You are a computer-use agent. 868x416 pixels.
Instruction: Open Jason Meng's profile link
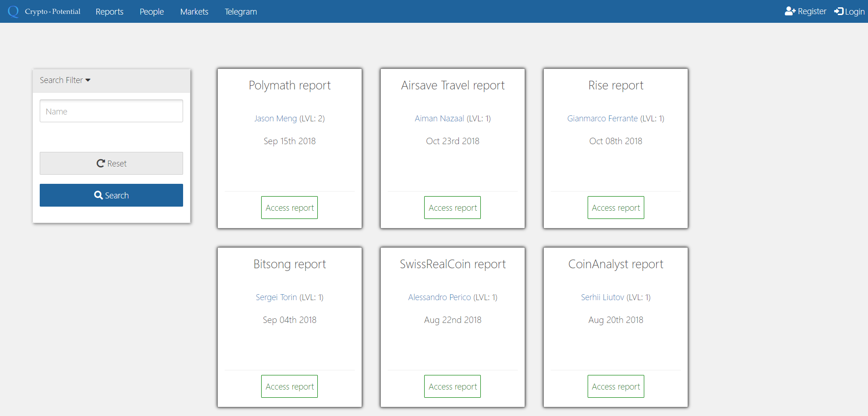pos(275,119)
